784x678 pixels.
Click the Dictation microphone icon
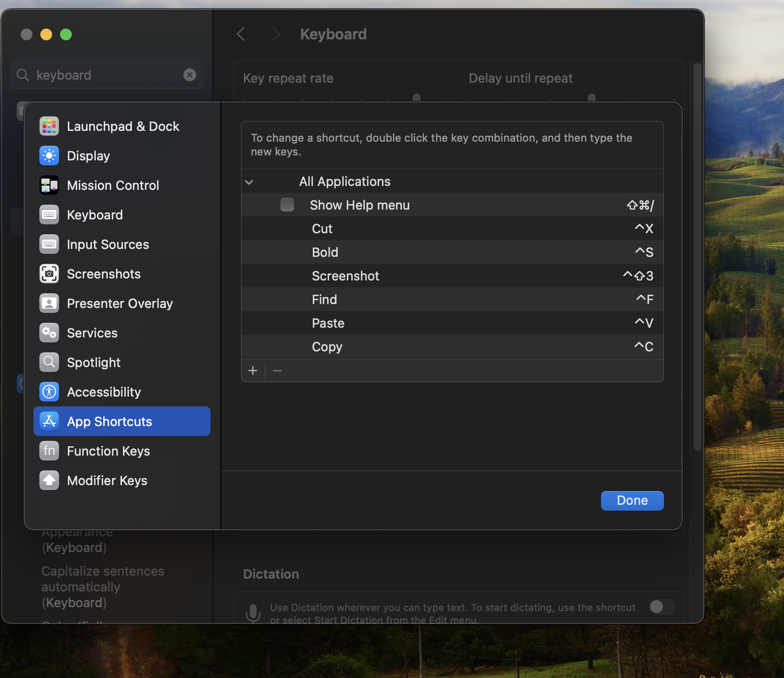[x=253, y=613]
